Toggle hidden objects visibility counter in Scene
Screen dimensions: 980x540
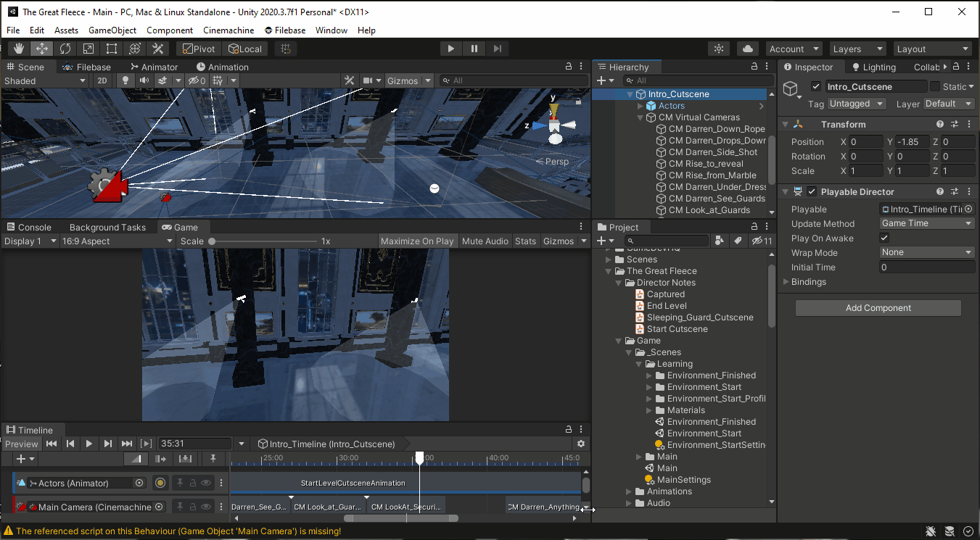pos(197,80)
